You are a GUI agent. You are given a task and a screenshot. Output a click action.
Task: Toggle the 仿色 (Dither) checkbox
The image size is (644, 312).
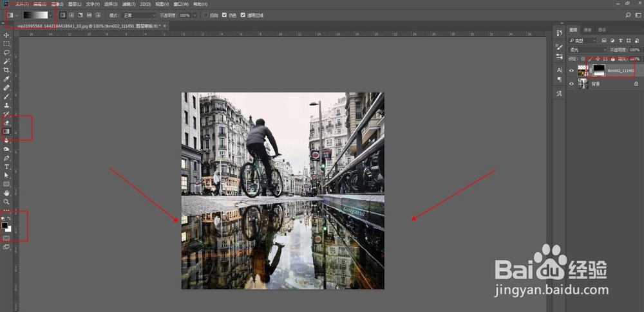[224, 15]
